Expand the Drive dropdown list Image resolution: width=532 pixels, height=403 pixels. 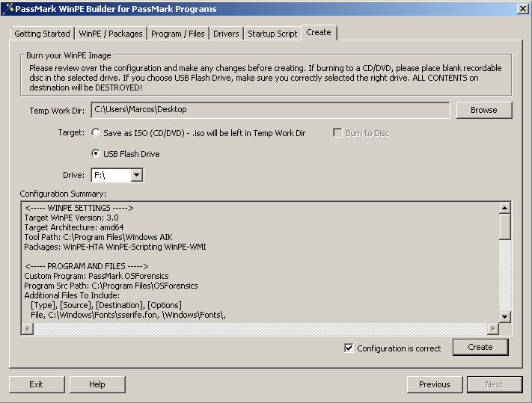(x=136, y=175)
